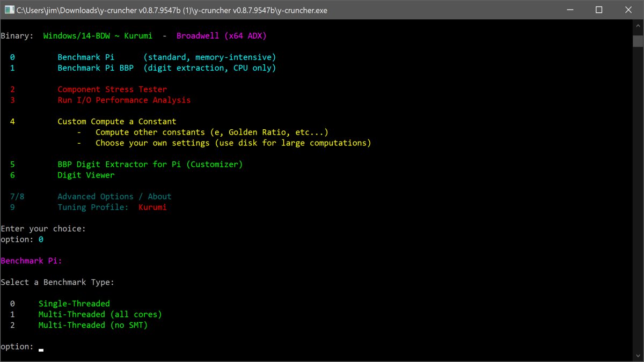Click 'Compute other constants' description line
The image size is (644, 362).
click(x=211, y=132)
